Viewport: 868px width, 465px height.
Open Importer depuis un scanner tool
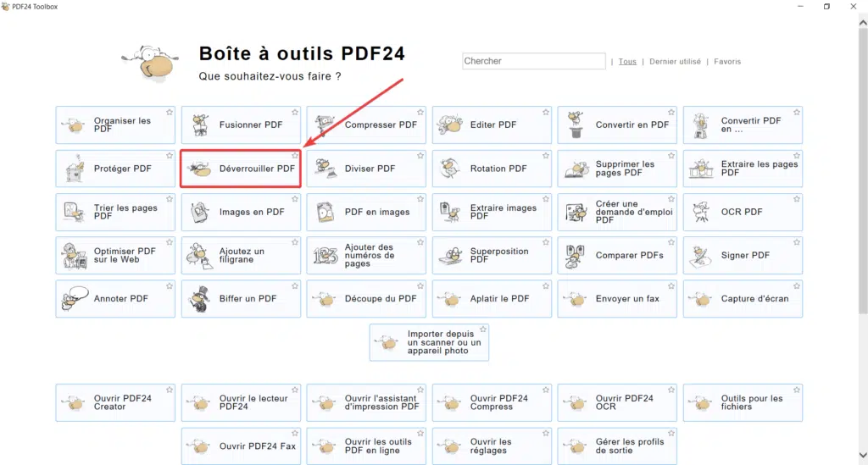point(429,342)
